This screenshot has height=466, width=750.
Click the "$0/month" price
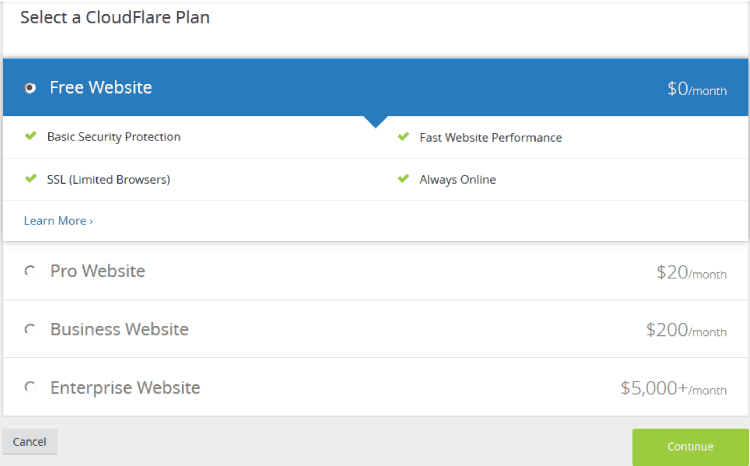coord(697,89)
